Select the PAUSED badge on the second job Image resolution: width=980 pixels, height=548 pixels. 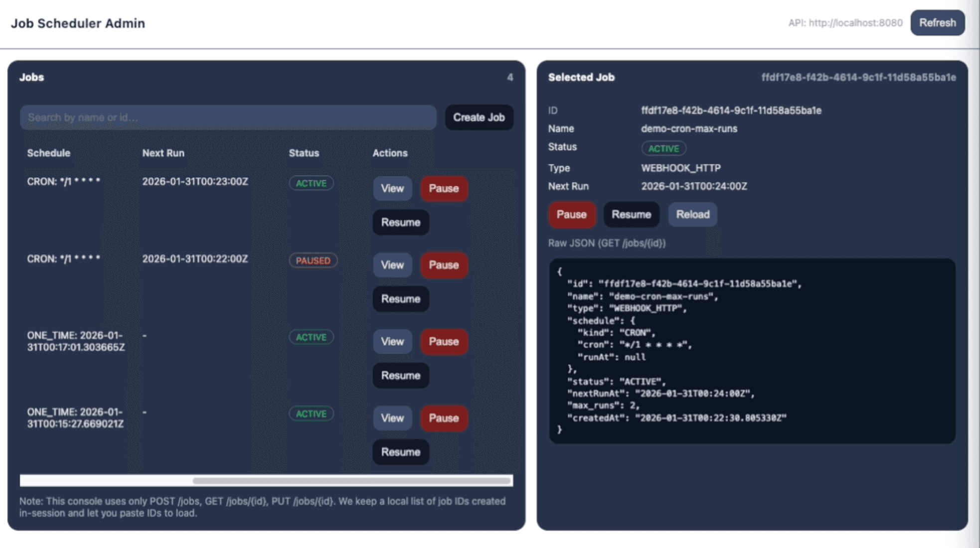313,260
